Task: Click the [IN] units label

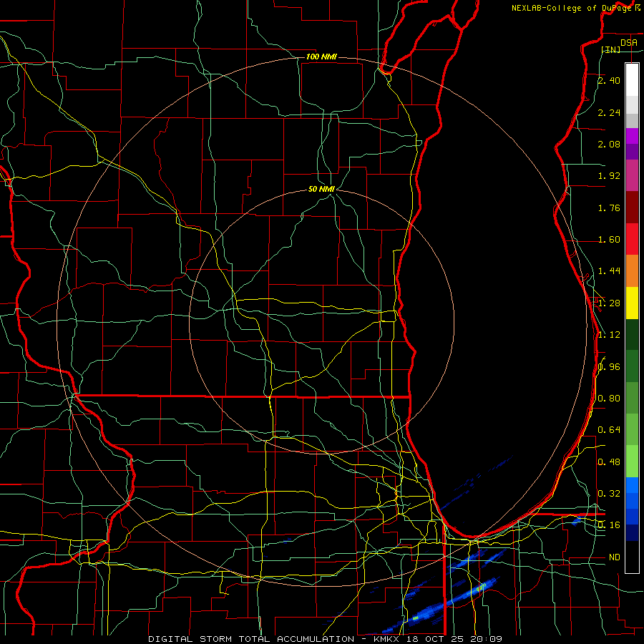Action: (611, 50)
